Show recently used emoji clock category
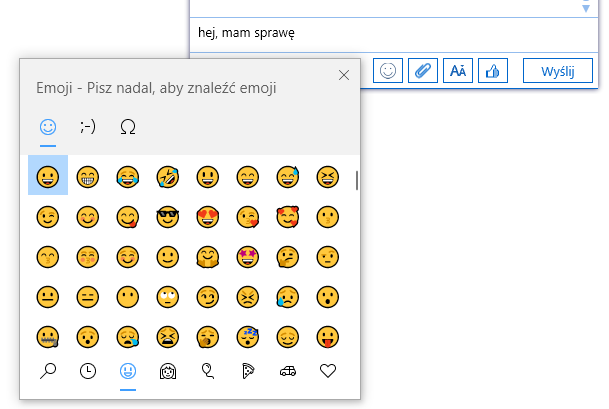Screen dimensions: 609x409 tap(88, 371)
